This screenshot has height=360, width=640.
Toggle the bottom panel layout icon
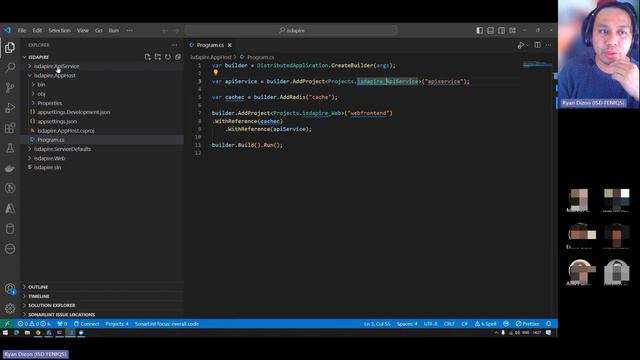coord(491,31)
